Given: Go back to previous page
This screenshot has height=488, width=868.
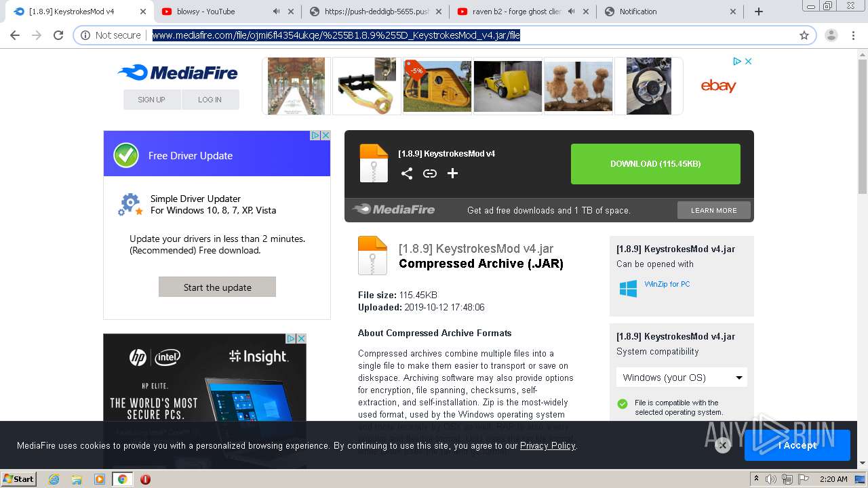Looking at the screenshot, I should click(15, 35).
